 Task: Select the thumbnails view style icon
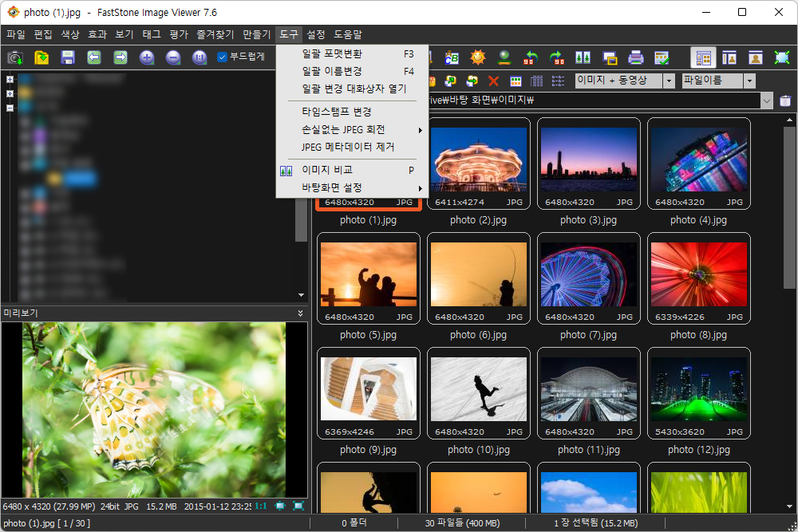(516, 81)
